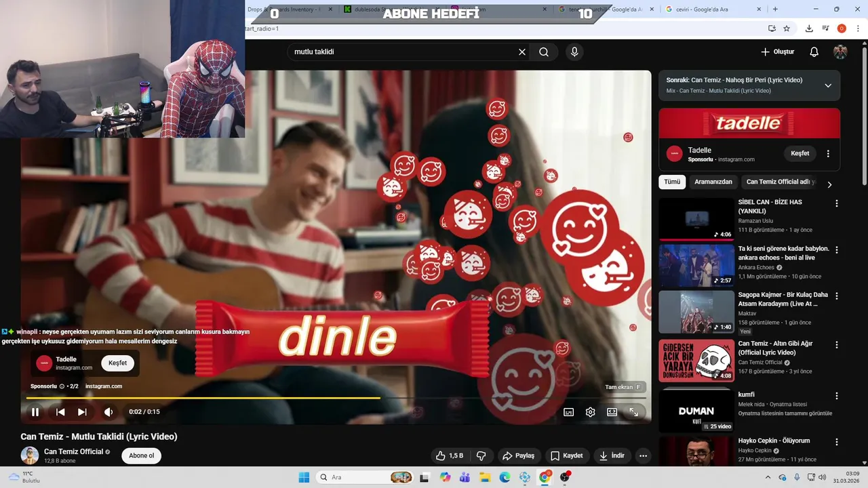The height and width of the screenshot is (488, 868).
Task: Open the Sagopa Kajmer video title link
Action: pos(783,300)
